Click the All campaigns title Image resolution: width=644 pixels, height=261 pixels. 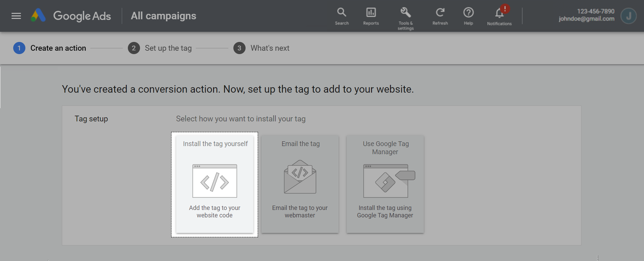tap(163, 16)
